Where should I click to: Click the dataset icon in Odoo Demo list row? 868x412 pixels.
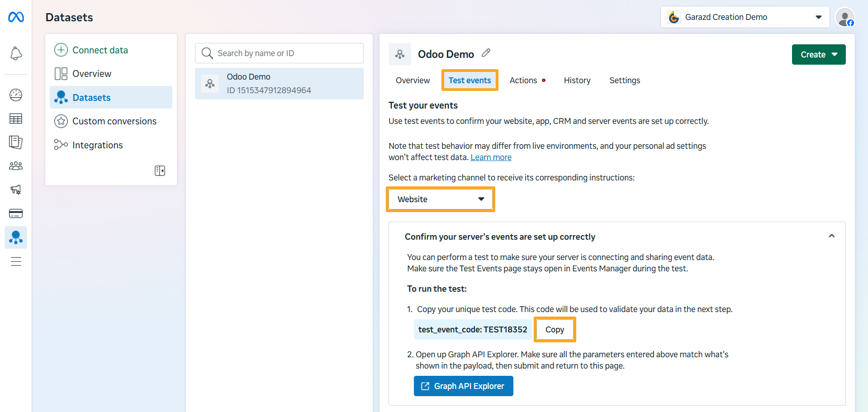coord(210,84)
